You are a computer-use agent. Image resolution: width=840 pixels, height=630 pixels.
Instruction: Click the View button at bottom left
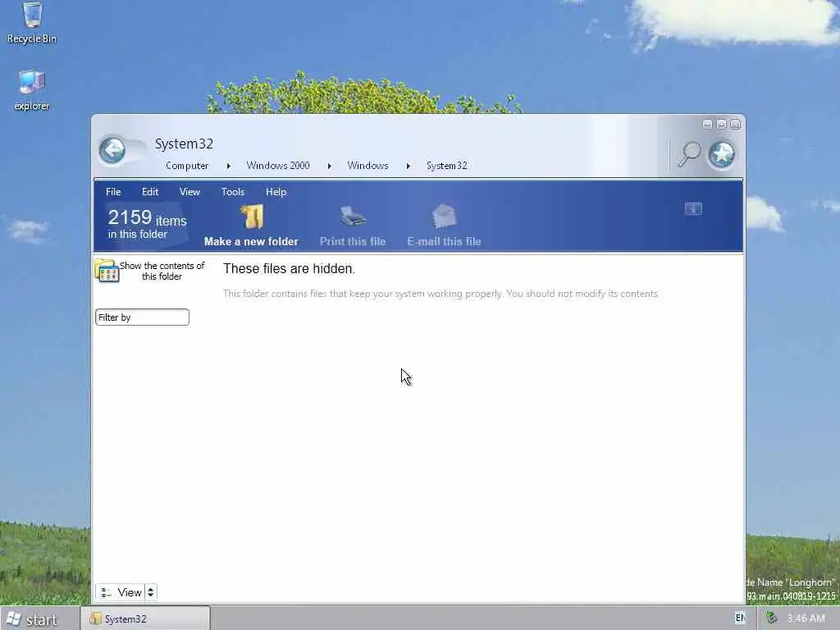coord(121,592)
